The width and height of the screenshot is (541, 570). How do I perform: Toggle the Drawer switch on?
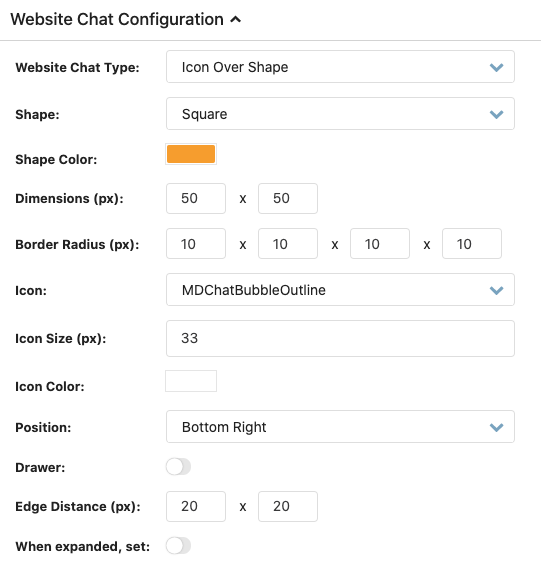coord(178,466)
